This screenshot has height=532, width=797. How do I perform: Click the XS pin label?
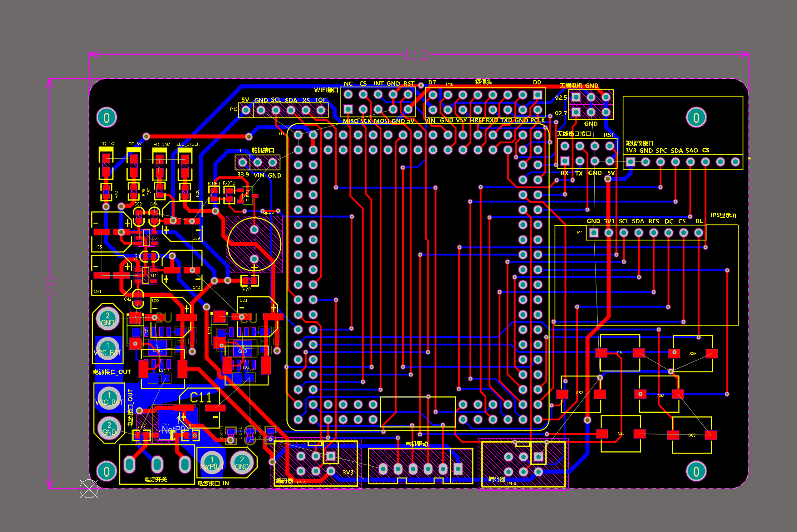tap(306, 100)
